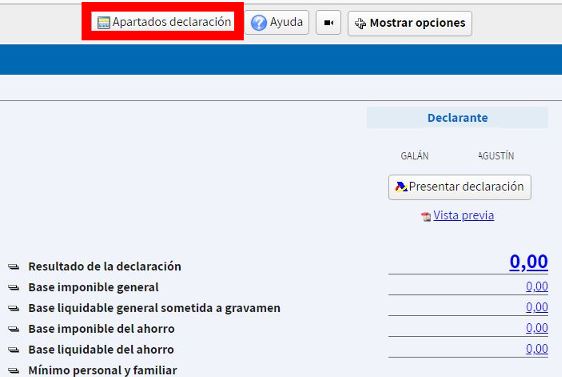Click the icon beside Mínimo personal y familiar
Image resolution: width=562 pixels, height=377 pixels.
click(x=14, y=371)
